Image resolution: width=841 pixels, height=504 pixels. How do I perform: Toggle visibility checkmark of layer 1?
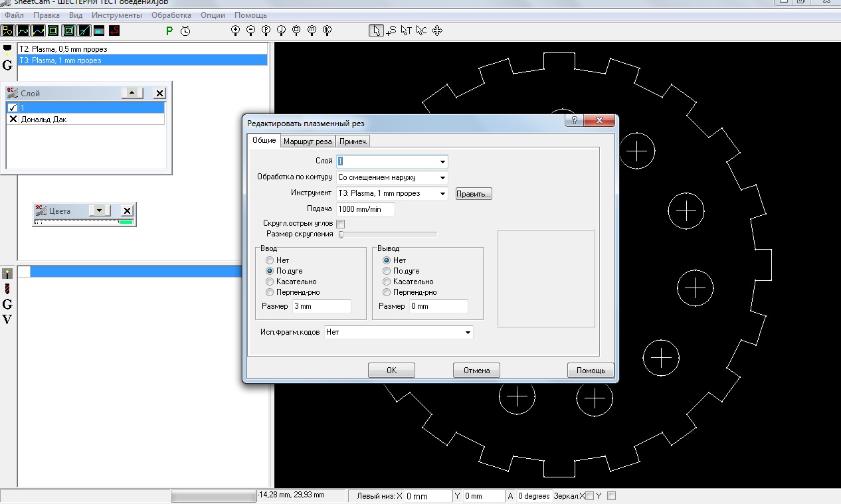tap(13, 108)
